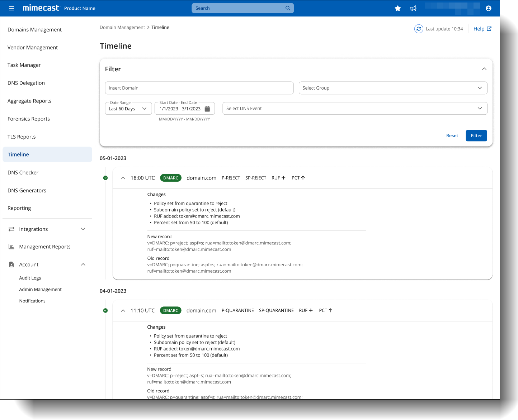Select DNS Checker from sidebar

(23, 172)
